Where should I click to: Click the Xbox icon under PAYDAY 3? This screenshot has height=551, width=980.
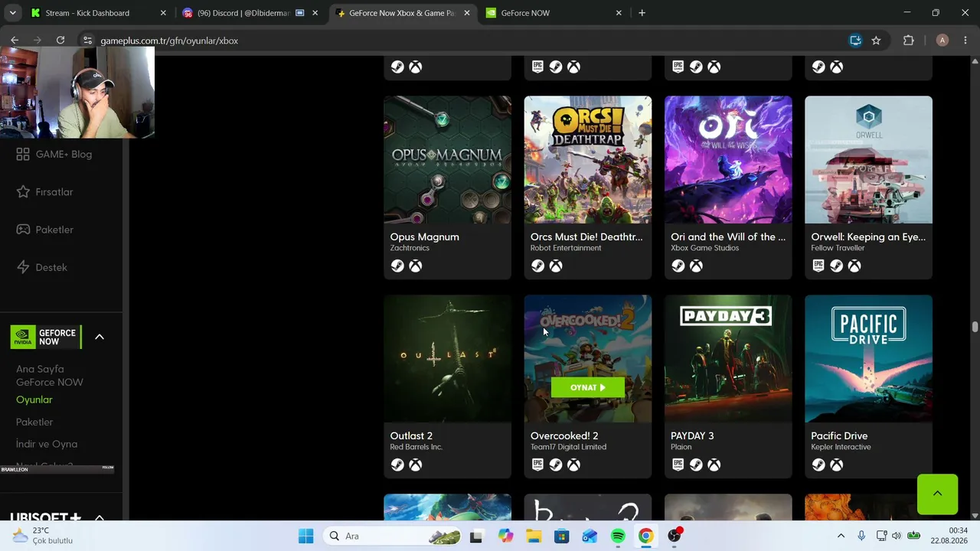click(714, 465)
